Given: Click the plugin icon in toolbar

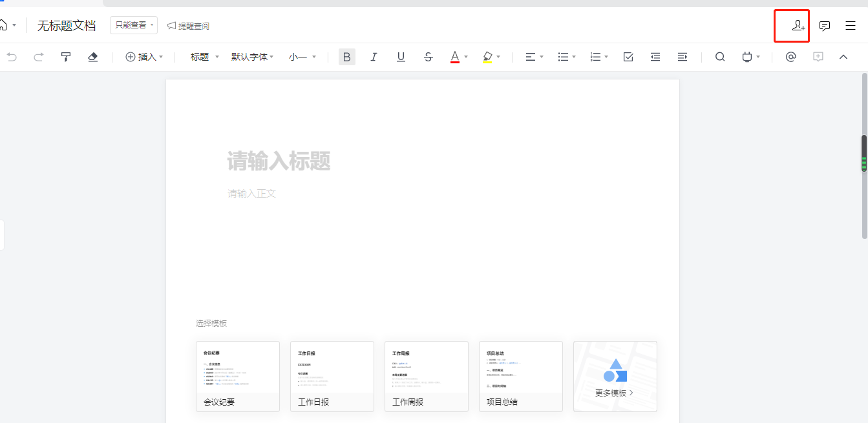Looking at the screenshot, I should [748, 57].
